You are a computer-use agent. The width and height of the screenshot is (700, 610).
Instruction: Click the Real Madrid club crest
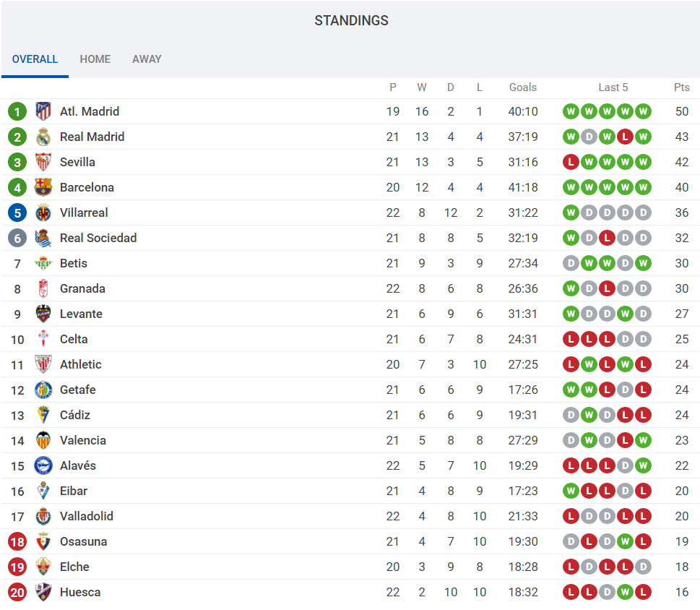[x=43, y=137]
